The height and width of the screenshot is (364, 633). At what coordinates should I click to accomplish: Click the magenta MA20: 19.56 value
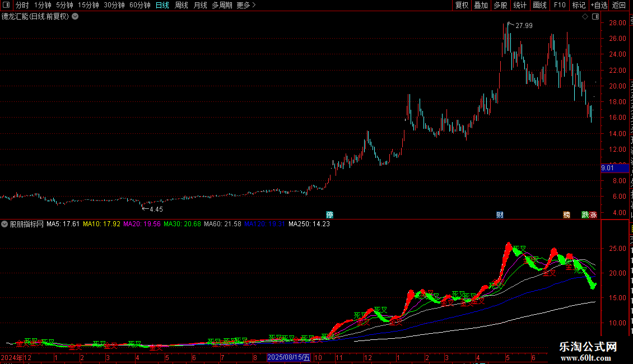click(x=142, y=224)
